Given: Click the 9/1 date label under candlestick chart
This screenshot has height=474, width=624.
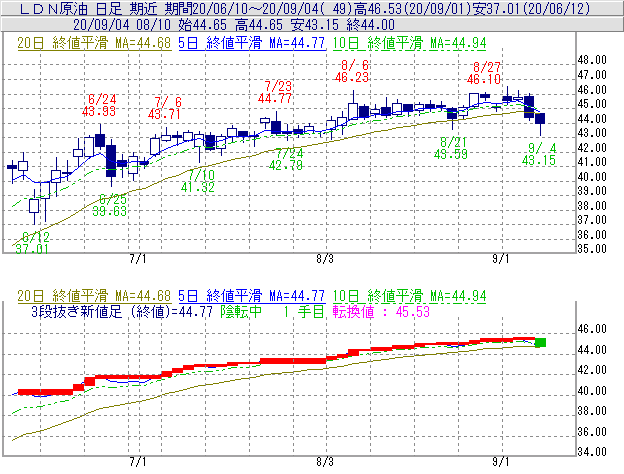Looking at the screenshot, I should pos(501,259).
